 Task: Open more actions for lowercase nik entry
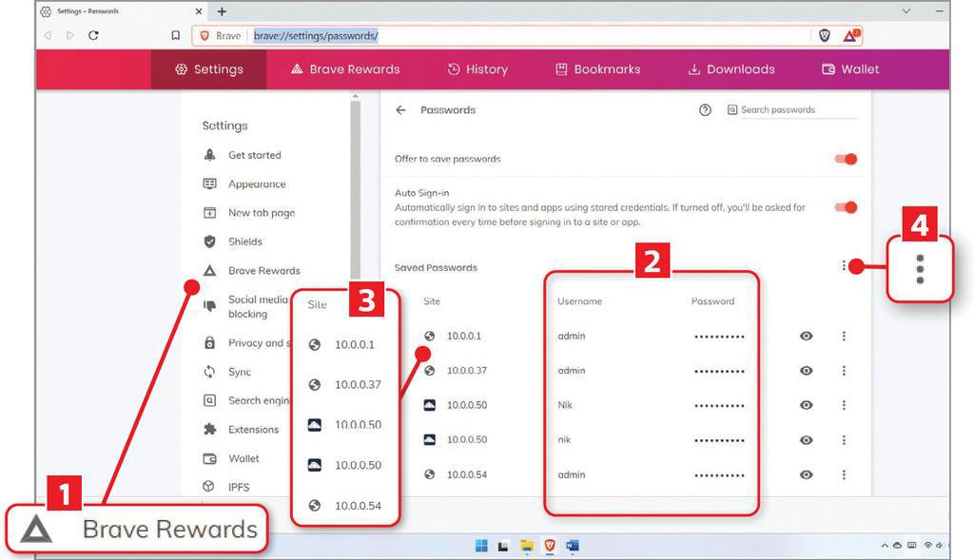click(844, 439)
